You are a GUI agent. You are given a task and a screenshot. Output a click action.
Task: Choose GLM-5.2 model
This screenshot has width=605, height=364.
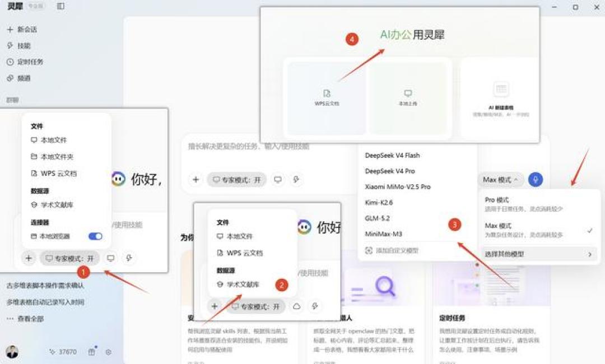[377, 218]
